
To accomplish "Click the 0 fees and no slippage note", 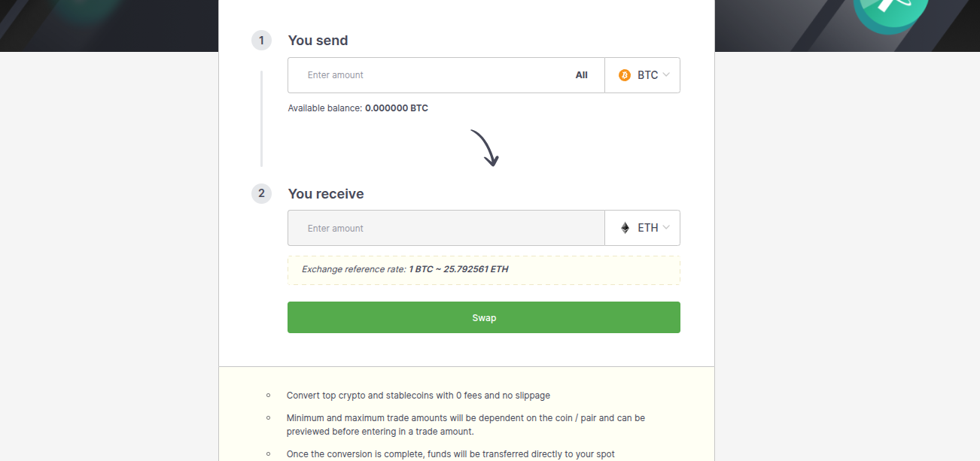I will click(418, 396).
